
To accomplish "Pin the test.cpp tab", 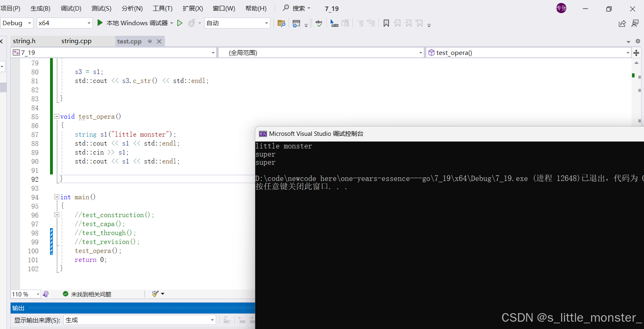I will [x=149, y=41].
